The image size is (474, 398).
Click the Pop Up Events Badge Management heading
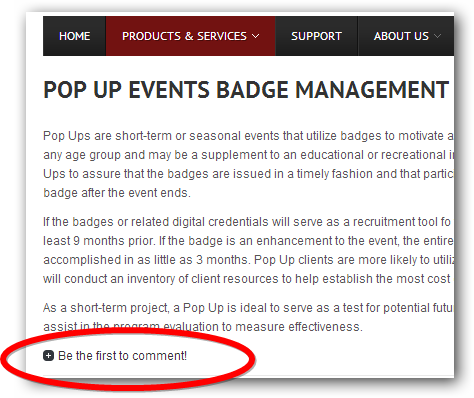(x=246, y=90)
